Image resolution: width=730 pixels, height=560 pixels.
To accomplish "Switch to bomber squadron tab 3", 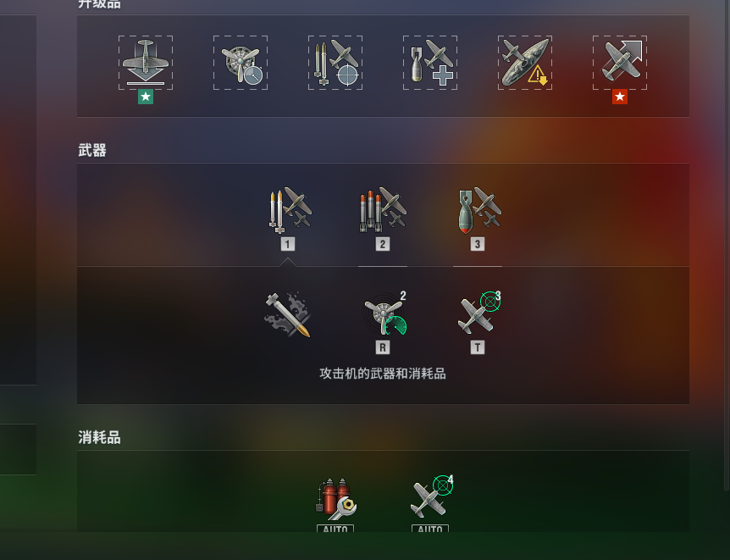I will [478, 219].
